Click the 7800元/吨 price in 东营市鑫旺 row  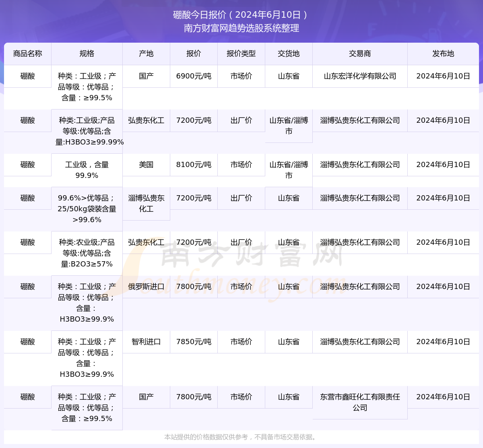(x=194, y=397)
